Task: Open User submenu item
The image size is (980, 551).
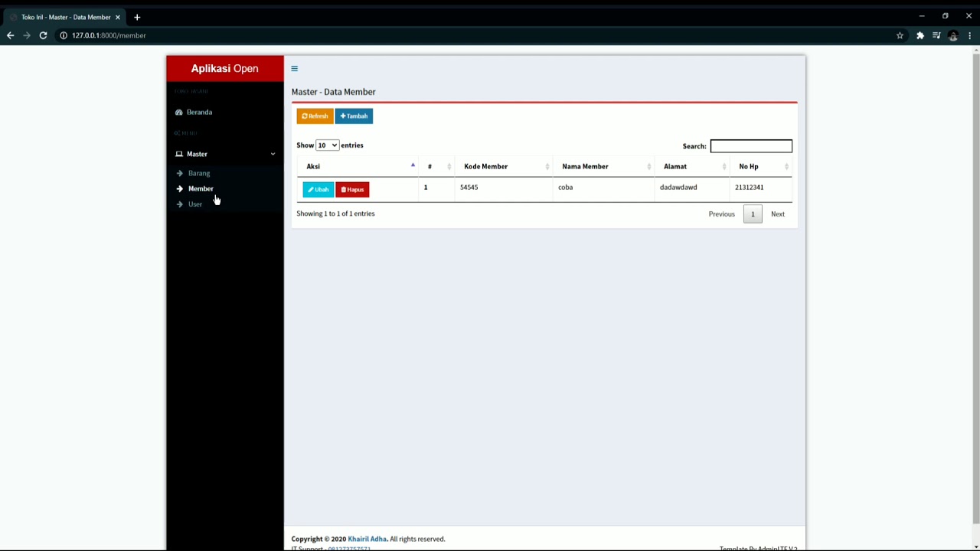Action: click(225, 204)
